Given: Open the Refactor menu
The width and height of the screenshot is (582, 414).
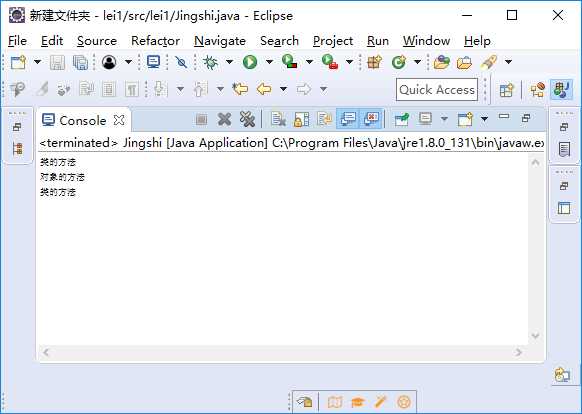Looking at the screenshot, I should tap(156, 40).
